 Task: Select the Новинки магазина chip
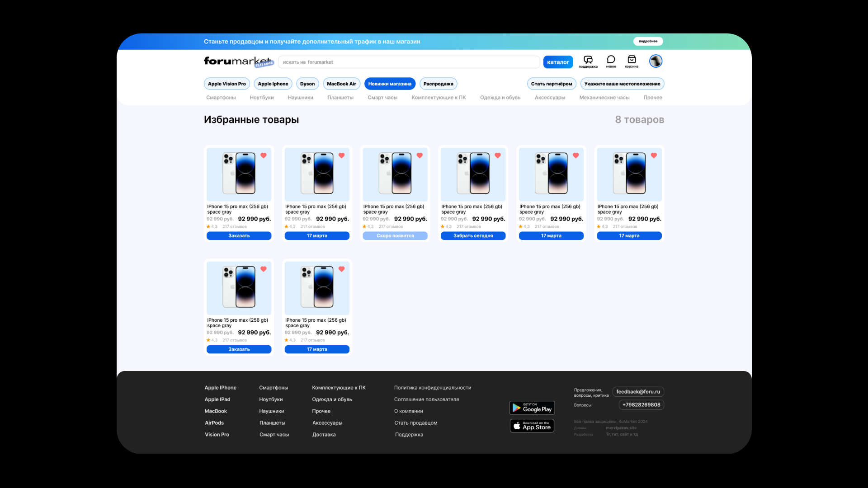pos(390,84)
